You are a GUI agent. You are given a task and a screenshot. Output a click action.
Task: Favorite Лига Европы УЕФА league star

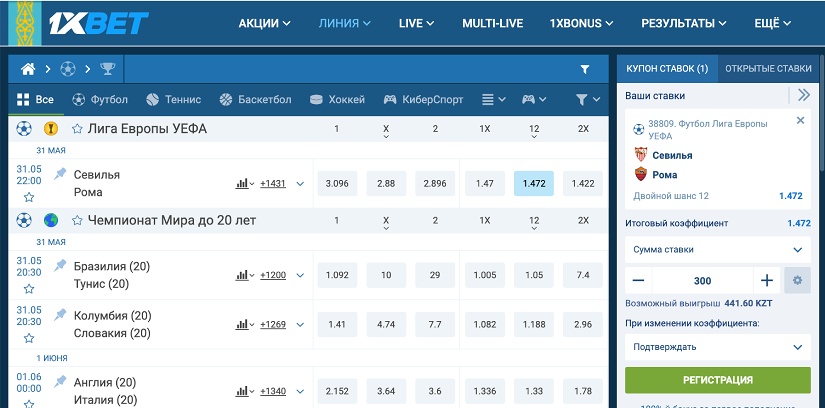point(77,128)
